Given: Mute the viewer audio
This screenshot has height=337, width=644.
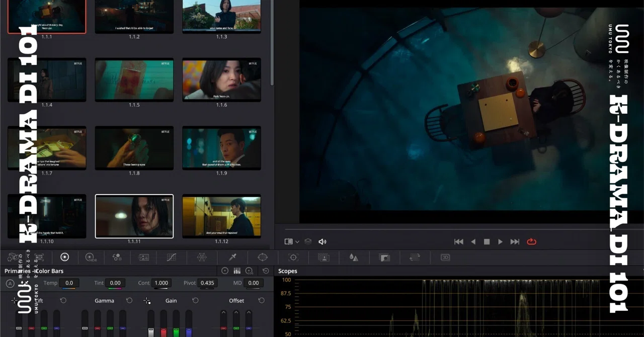Looking at the screenshot, I should point(323,241).
